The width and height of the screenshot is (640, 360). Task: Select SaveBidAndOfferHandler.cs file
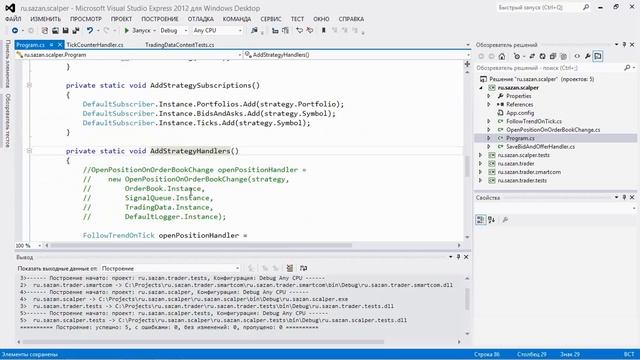[540, 147]
